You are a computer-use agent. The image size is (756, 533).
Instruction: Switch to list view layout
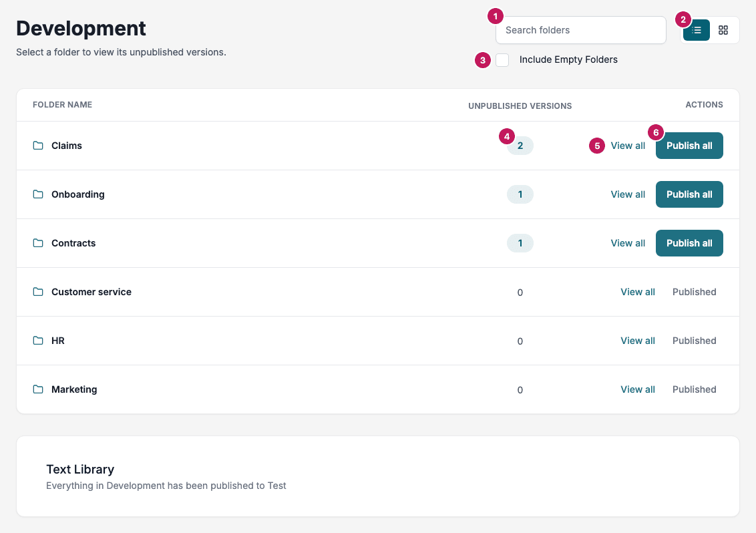(x=696, y=30)
